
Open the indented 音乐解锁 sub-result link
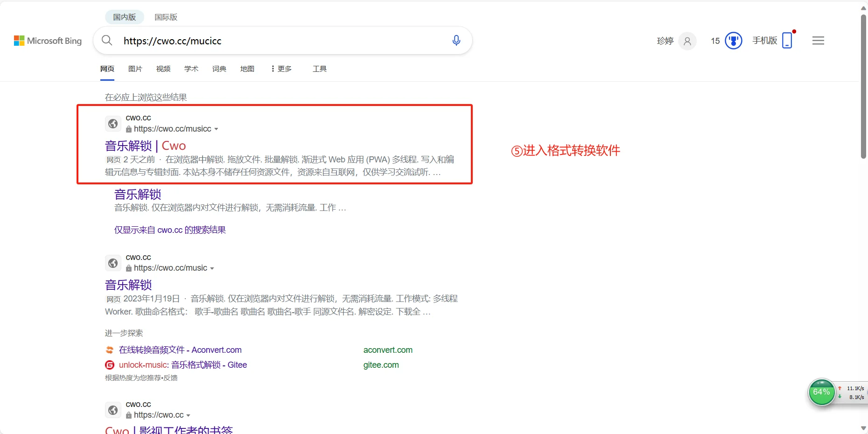(138, 194)
